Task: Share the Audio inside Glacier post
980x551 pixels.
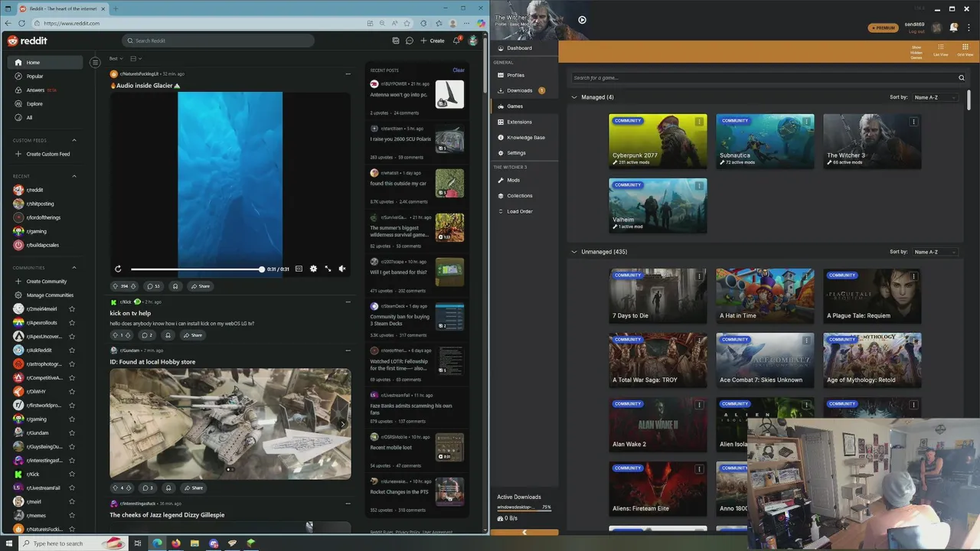Action: (201, 286)
